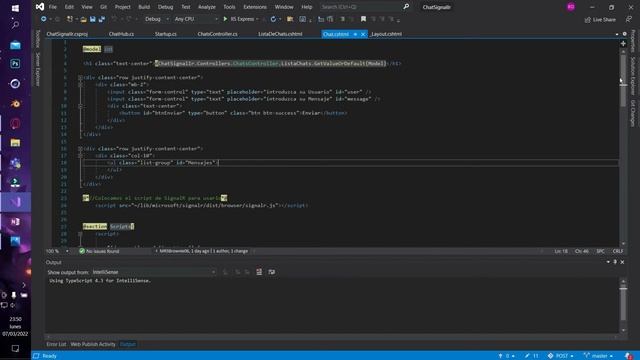Click the bookmark toolbar icon
This screenshot has height=360, width=640.
tap(363, 19)
